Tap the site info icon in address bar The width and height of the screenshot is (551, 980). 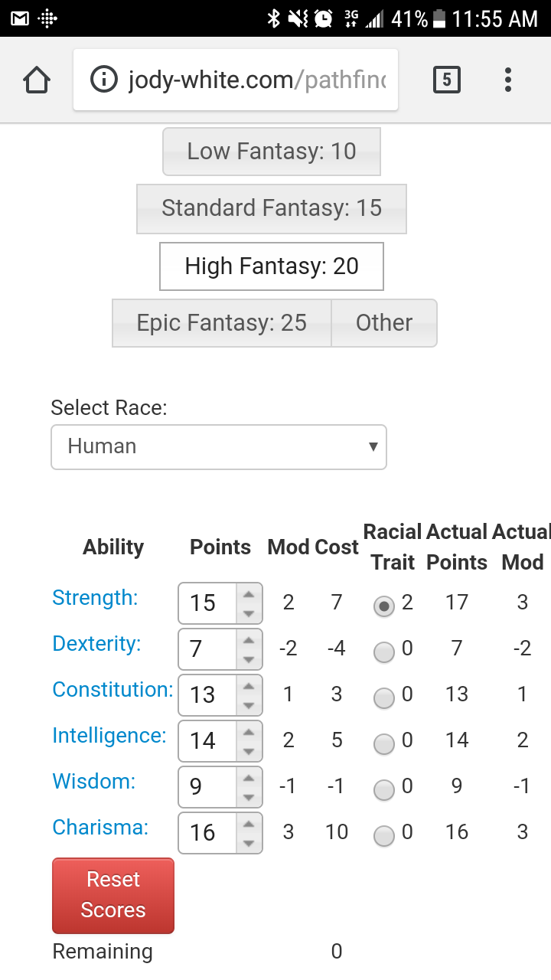(104, 80)
